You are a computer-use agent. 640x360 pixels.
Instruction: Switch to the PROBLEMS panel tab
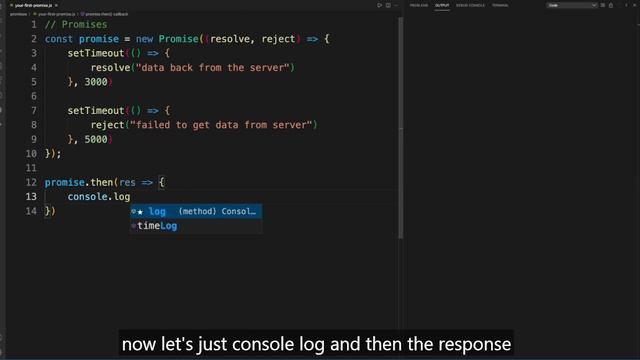pyautogui.click(x=419, y=5)
